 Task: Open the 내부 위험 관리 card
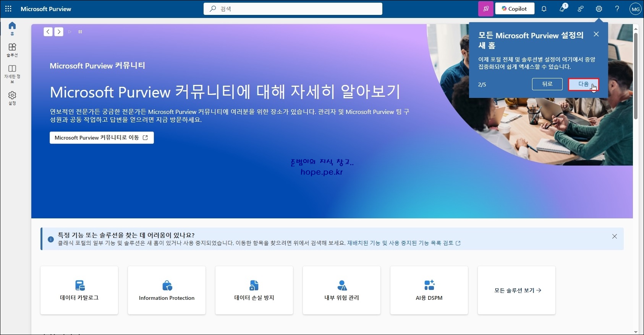pos(341,290)
